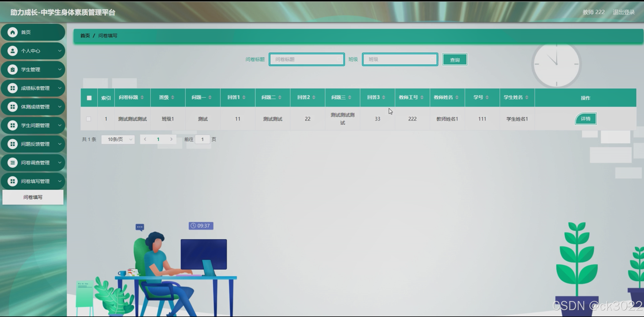This screenshot has width=644, height=317.
Task: Click 退出登录 to log out
Action: click(x=623, y=12)
